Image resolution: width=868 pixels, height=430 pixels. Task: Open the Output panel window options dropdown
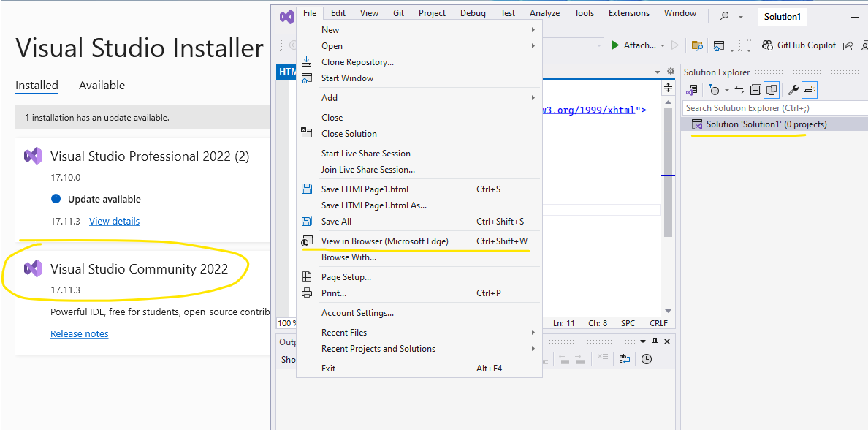(643, 342)
